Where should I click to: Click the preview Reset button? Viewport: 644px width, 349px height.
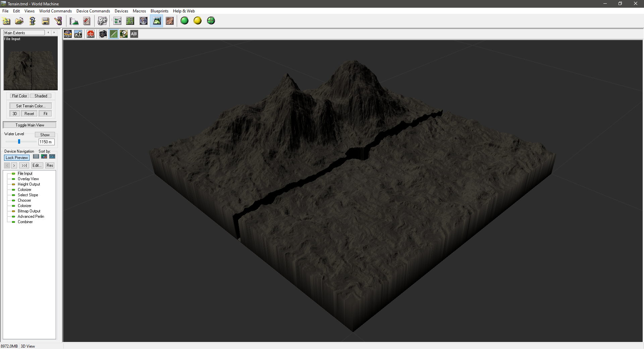point(29,114)
